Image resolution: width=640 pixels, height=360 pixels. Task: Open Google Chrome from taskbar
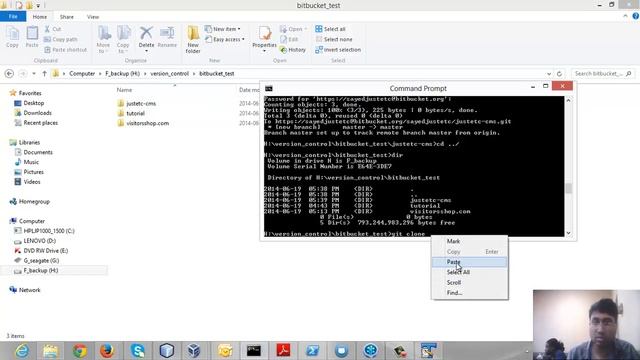coord(80,351)
